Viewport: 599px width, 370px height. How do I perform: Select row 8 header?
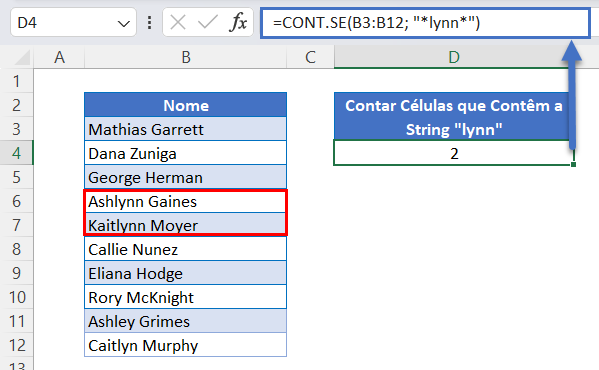16,249
